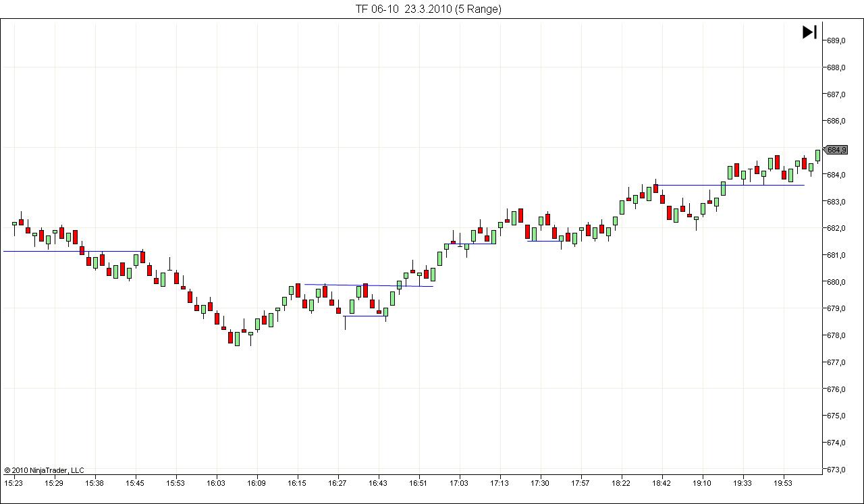Click the 15:29 time axis label

[x=54, y=483]
